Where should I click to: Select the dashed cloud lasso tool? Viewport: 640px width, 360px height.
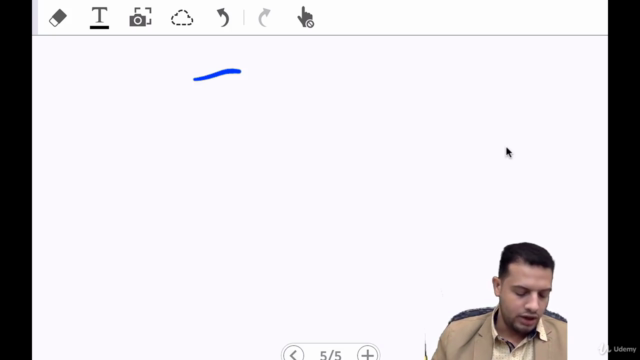tap(182, 18)
